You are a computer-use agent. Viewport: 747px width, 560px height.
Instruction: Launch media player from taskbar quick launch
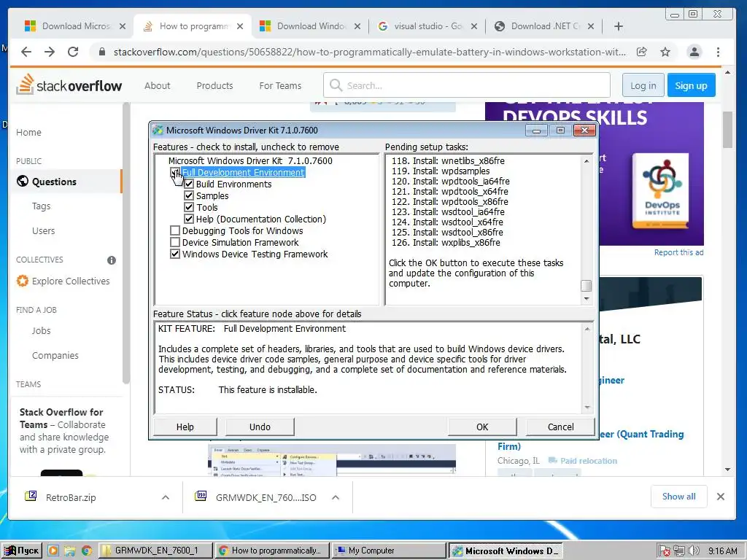53,551
